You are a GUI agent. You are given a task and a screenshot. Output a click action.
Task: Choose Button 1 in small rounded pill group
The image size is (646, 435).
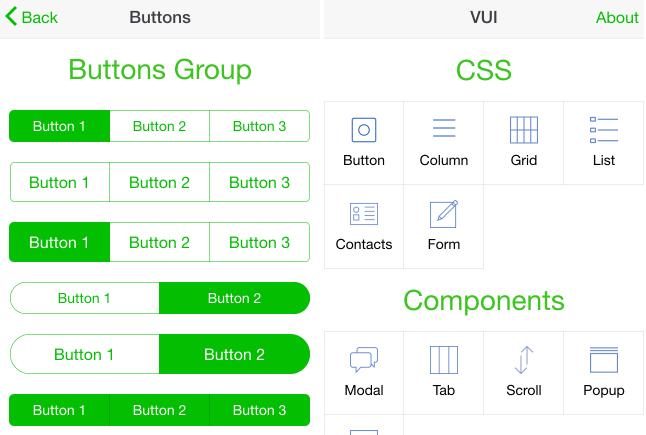point(84,298)
